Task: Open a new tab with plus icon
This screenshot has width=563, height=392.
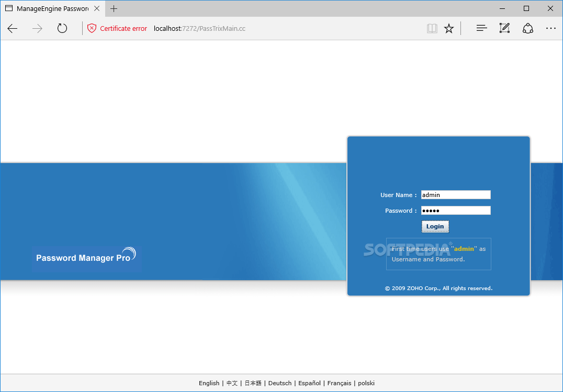Action: coord(114,8)
